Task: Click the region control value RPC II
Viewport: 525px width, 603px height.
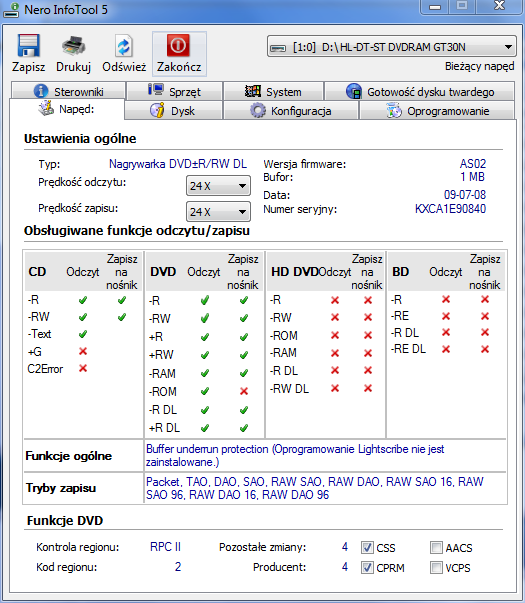Action: [x=165, y=546]
